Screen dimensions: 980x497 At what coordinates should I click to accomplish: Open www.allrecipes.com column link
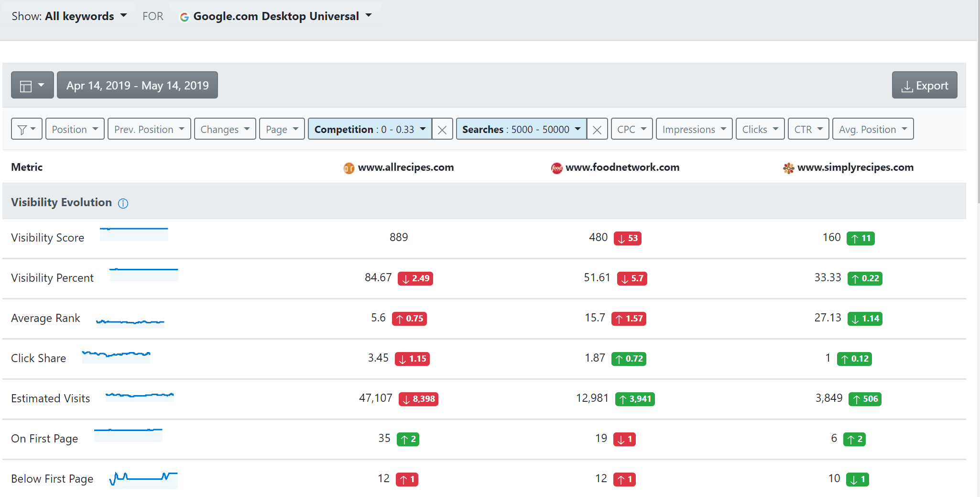point(406,167)
